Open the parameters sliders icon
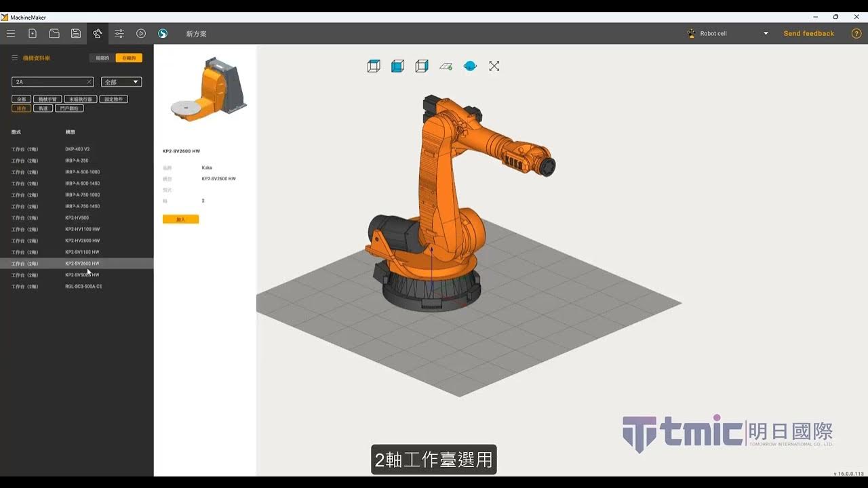The width and height of the screenshot is (868, 488). click(x=119, y=33)
